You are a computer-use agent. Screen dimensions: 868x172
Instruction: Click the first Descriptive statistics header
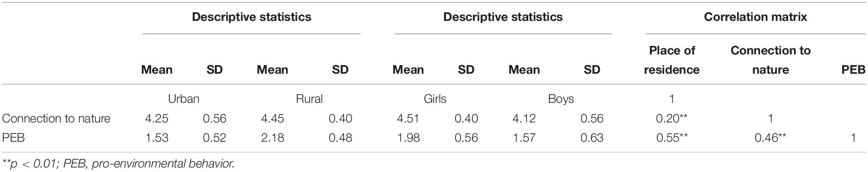(x=251, y=17)
